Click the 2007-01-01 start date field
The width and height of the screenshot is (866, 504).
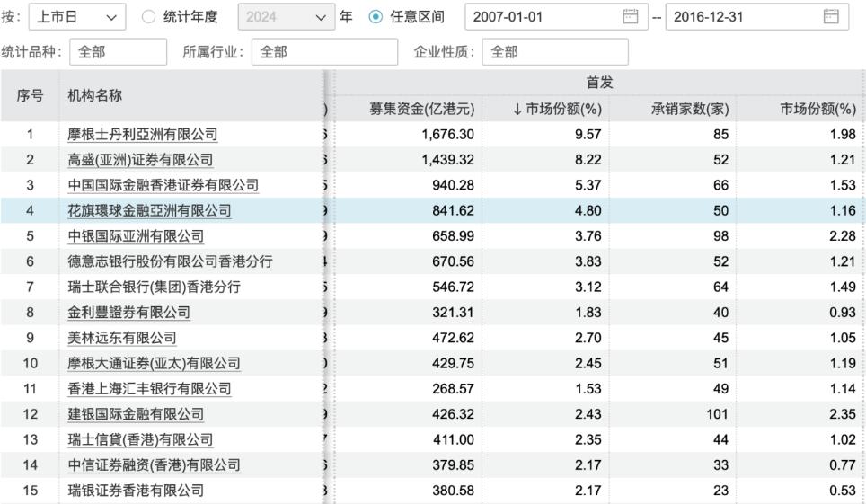click(x=556, y=16)
